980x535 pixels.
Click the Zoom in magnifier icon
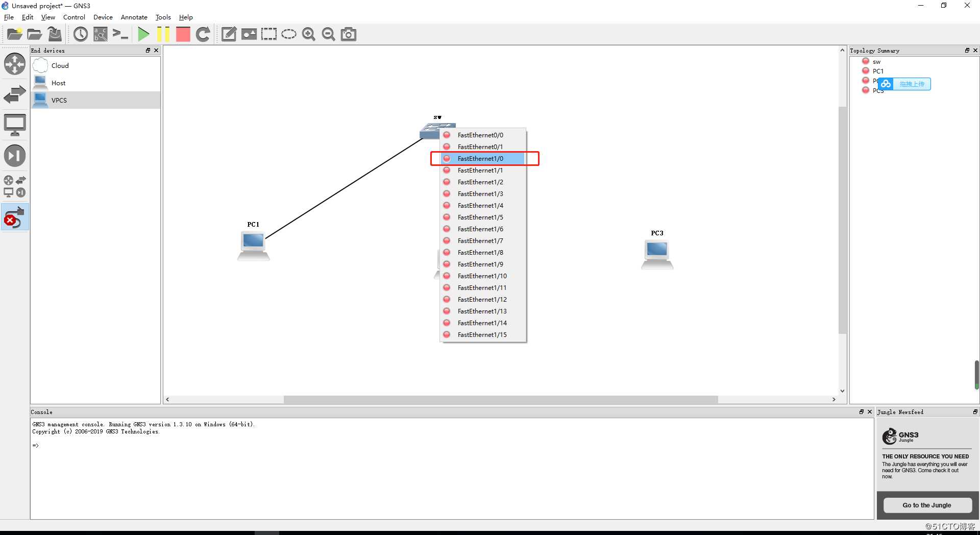[x=309, y=34]
